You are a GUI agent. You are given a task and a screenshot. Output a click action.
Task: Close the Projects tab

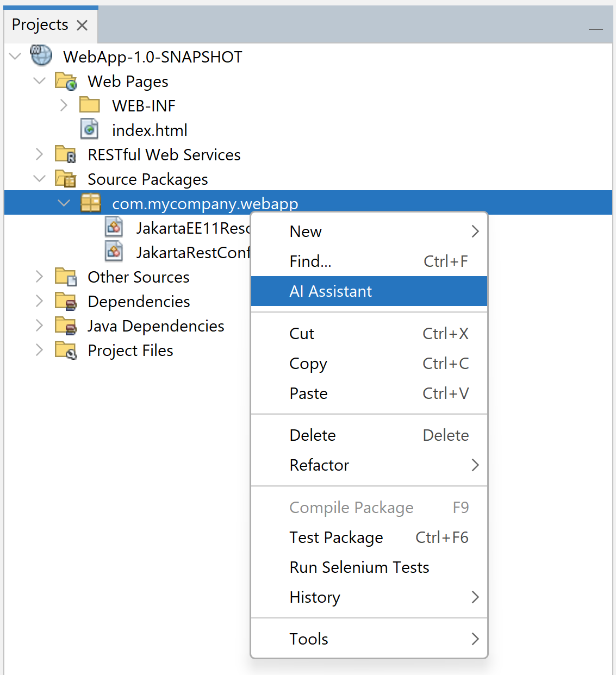82,25
